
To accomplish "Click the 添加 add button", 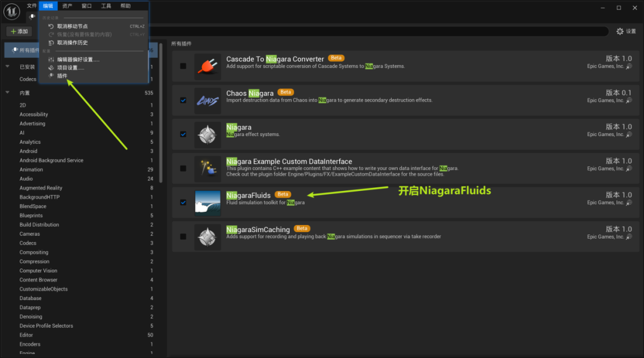I will [x=19, y=31].
